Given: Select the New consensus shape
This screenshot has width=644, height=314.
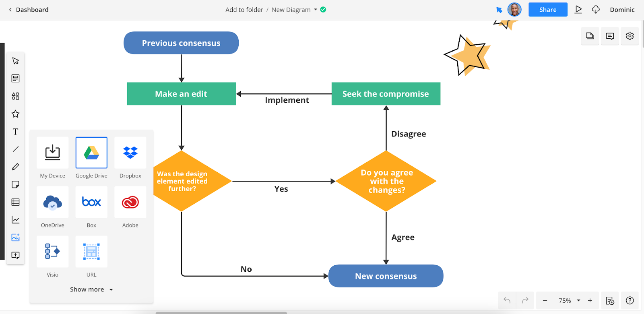Looking at the screenshot, I should [386, 276].
